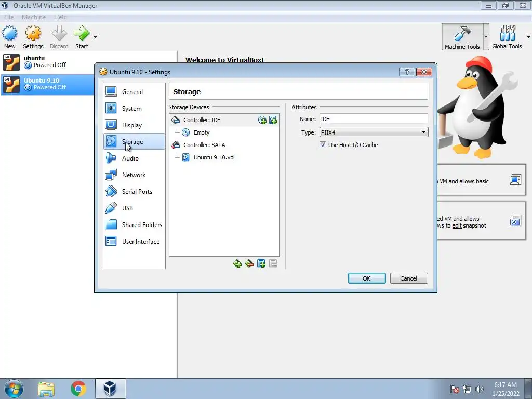
Task: Click the New toolbar button
Action: pos(9,37)
